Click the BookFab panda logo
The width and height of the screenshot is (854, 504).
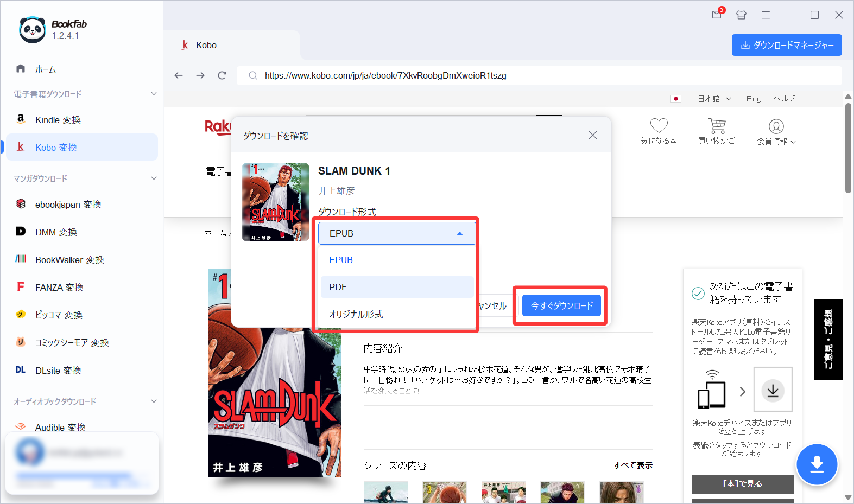point(33,29)
